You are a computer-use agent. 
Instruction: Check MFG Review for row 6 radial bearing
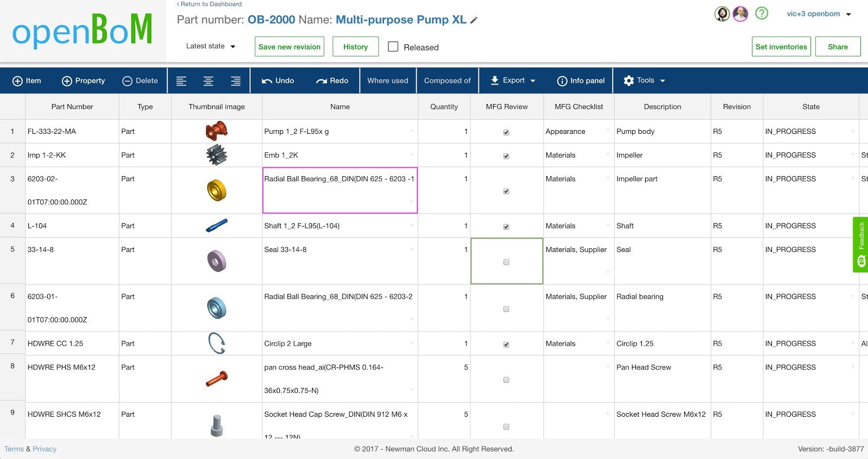pyautogui.click(x=506, y=309)
